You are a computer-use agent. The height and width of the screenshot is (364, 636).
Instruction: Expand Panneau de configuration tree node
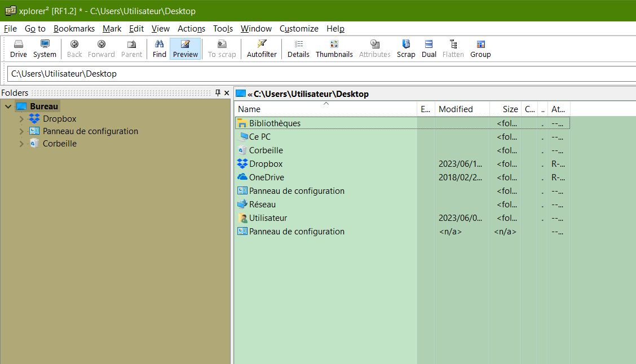[22, 131]
